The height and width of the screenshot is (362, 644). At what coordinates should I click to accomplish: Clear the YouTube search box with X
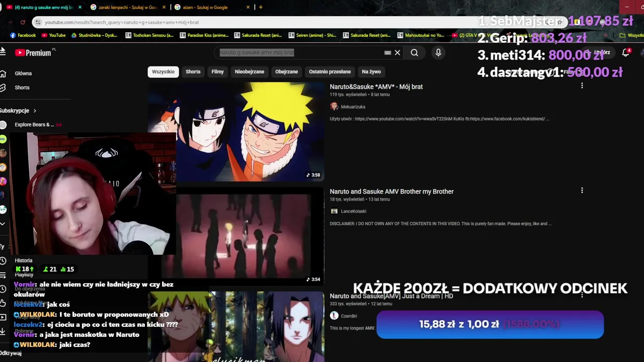point(397,52)
